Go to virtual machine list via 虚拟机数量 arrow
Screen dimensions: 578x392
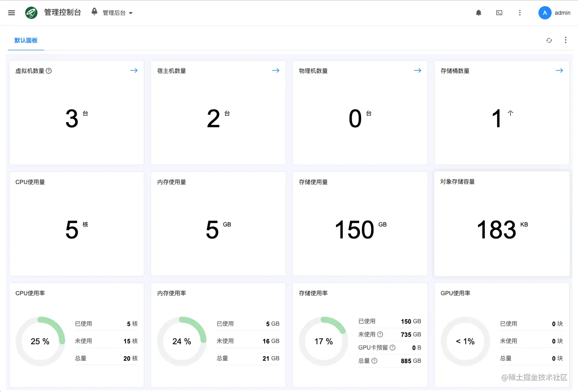[x=134, y=70]
